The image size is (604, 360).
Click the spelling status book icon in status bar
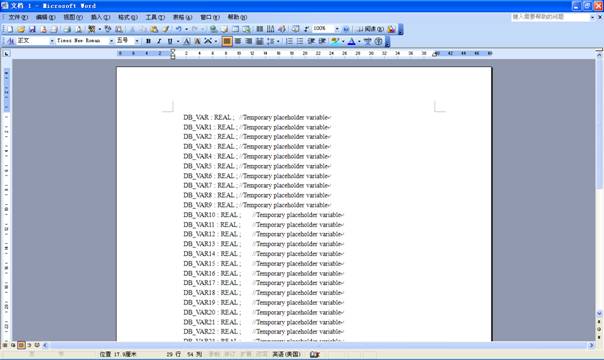pyautogui.click(x=315, y=354)
